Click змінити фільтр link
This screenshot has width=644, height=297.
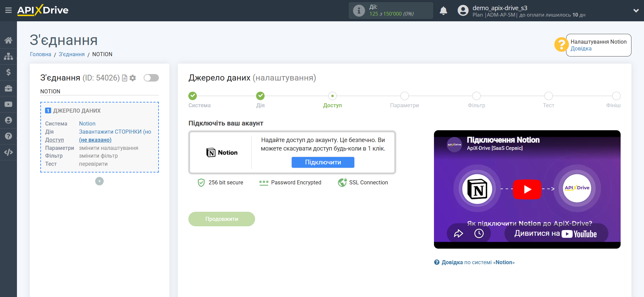99,156
